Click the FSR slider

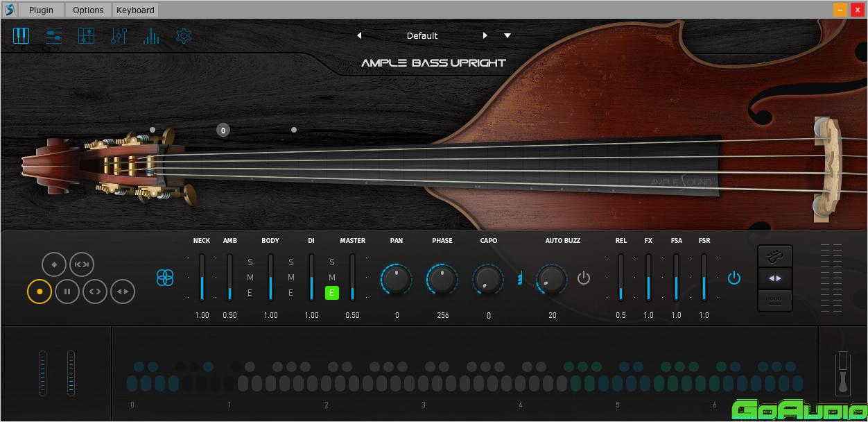[x=704, y=277]
